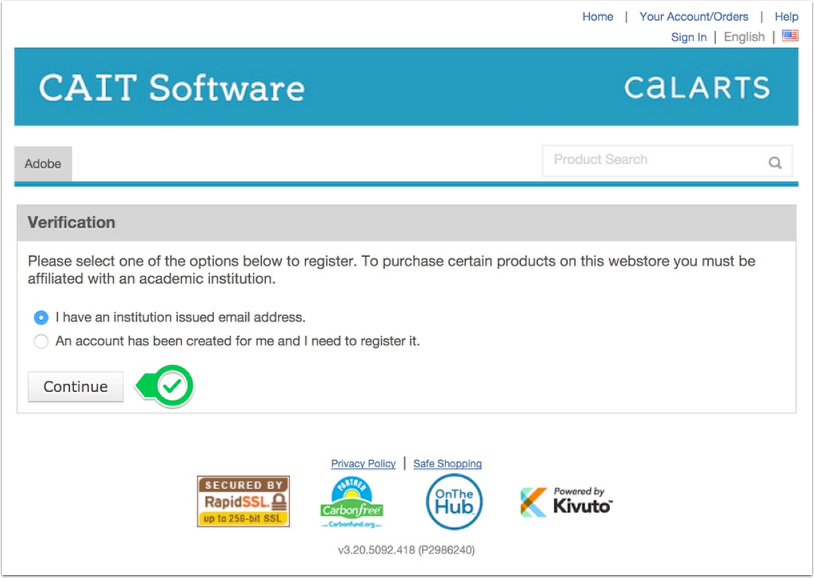Focus the Product Search field
Screen dimensions: 814x578
[x=667, y=160]
